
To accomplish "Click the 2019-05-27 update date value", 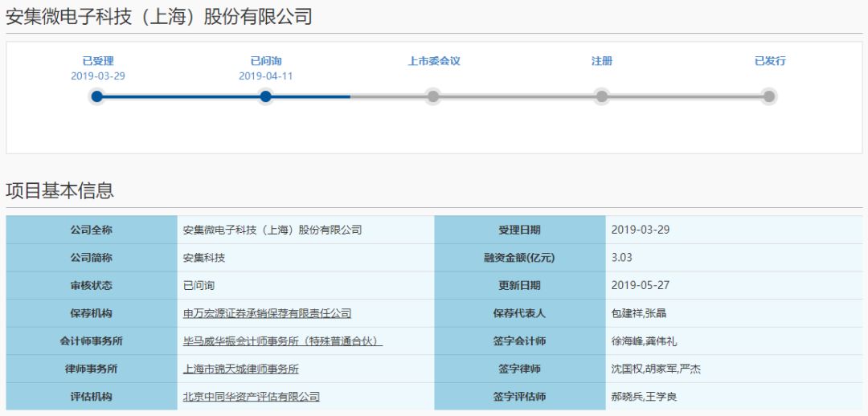I will click(x=641, y=285).
